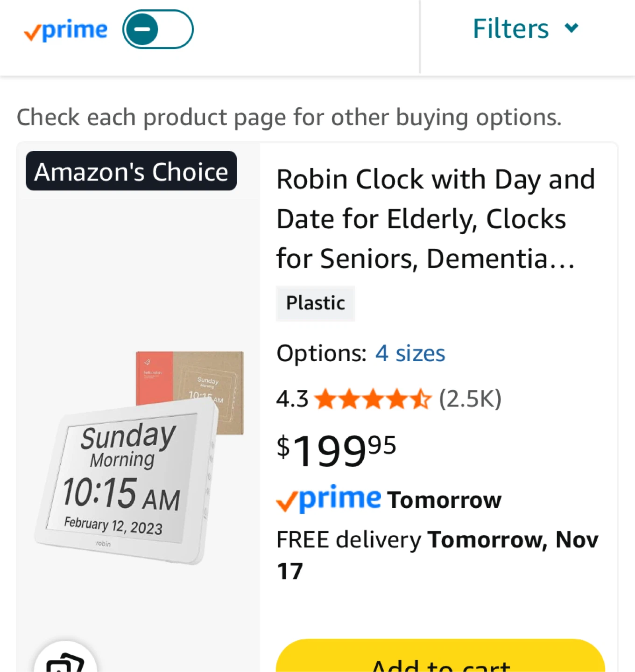Click the half-filled fifth star icon
The height and width of the screenshot is (672, 635).
(x=421, y=399)
